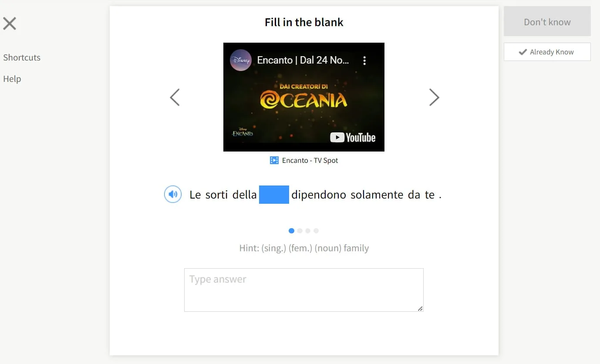Click the blue blank in the sentence
600x364 pixels.
tap(274, 194)
